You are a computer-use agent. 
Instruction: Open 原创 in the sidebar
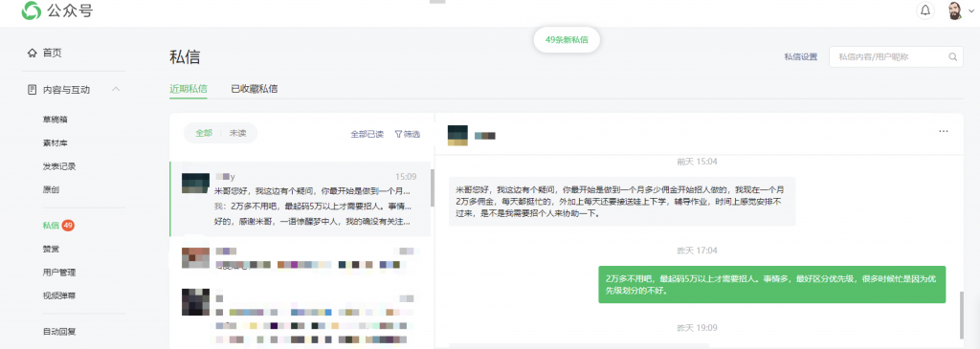pos(52,189)
